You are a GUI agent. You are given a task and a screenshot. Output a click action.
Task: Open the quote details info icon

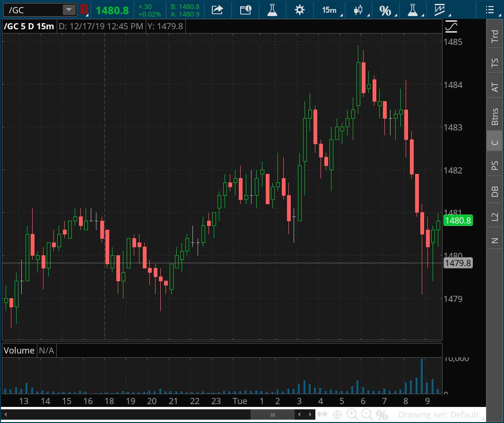(x=246, y=10)
